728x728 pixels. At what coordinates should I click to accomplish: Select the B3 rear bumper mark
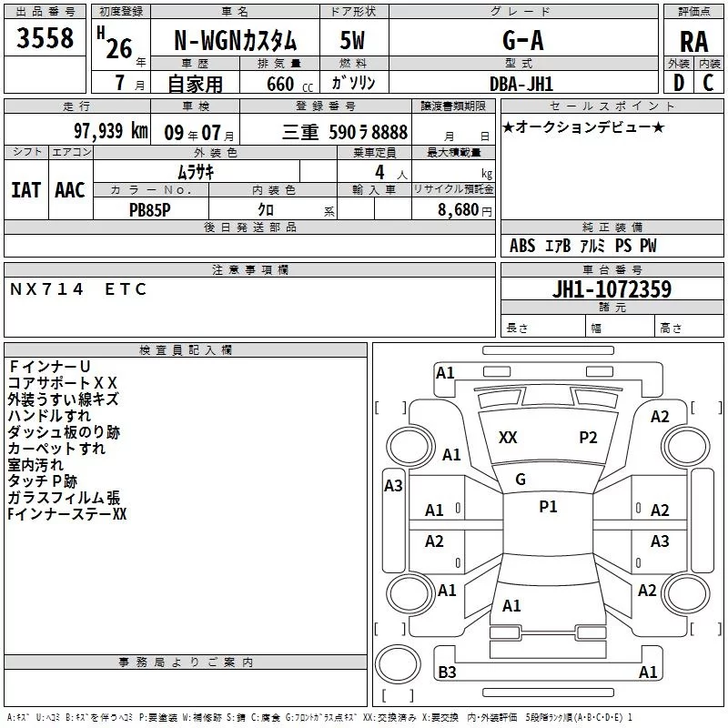447,672
